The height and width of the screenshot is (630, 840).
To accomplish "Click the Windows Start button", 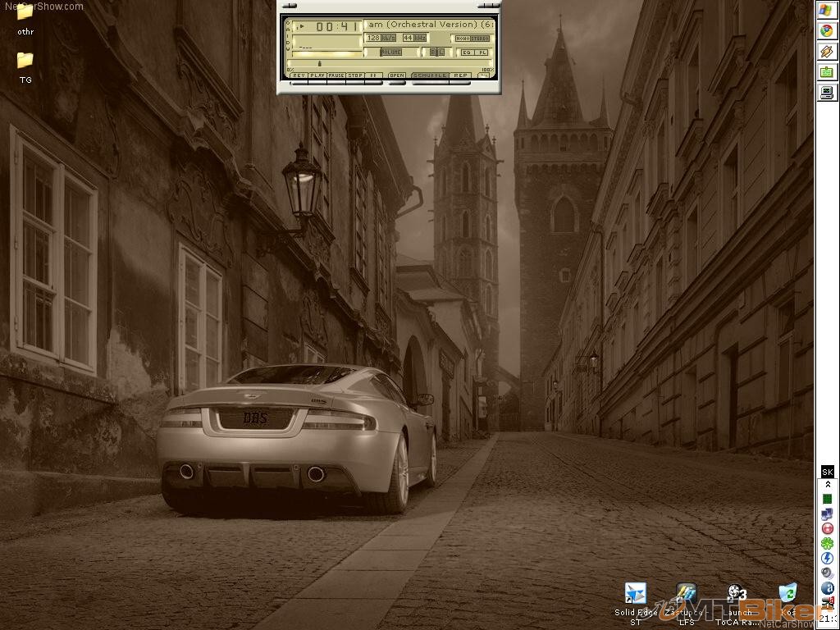I will pos(827,11).
